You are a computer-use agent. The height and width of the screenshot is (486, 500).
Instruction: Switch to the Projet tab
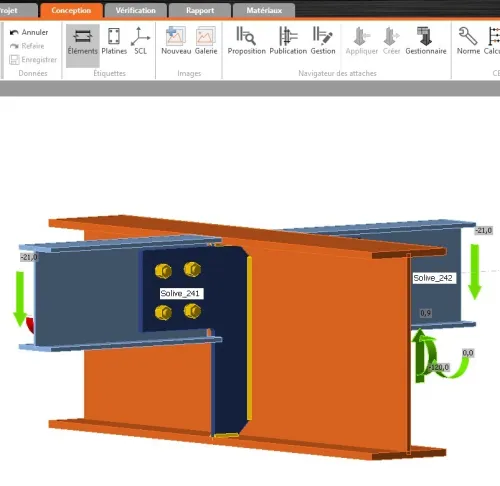click(x=18, y=10)
